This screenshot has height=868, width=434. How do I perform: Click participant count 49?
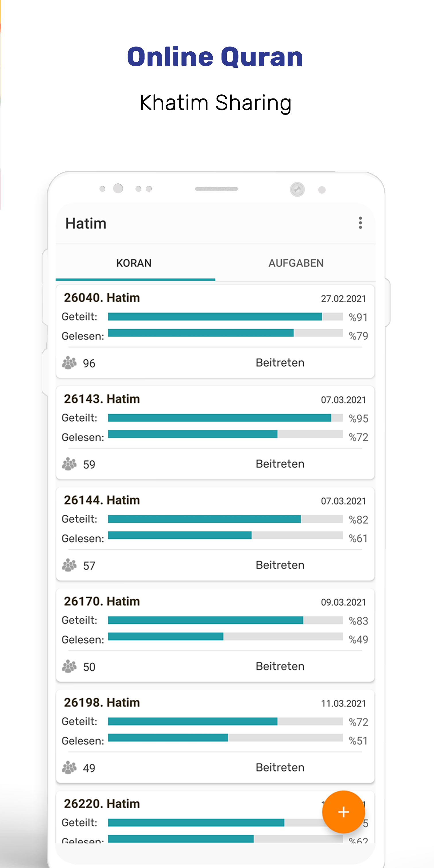[x=89, y=768]
